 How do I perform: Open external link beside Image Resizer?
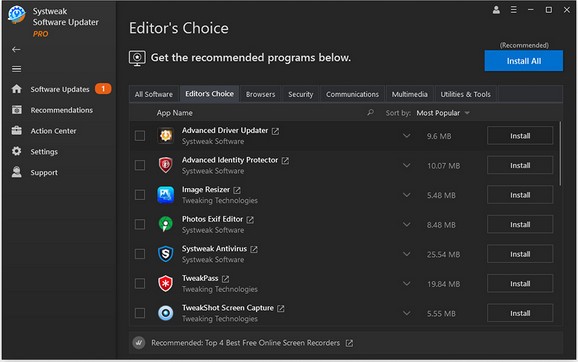pyautogui.click(x=237, y=190)
